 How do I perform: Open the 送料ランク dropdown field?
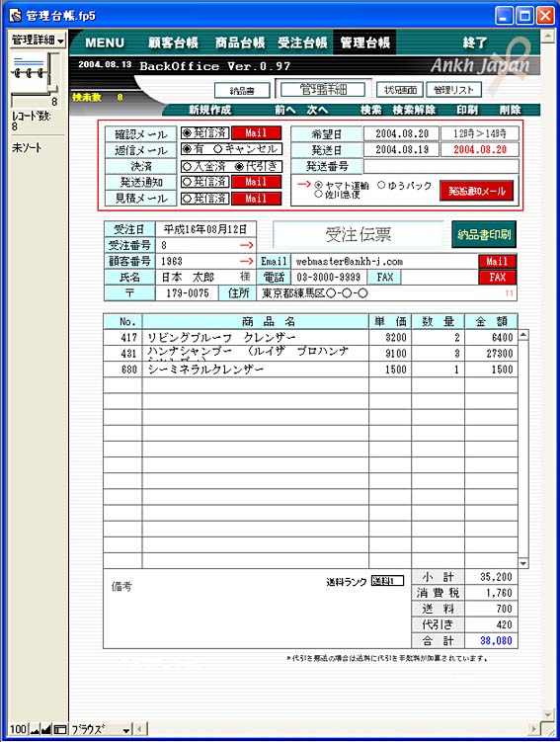point(387,581)
